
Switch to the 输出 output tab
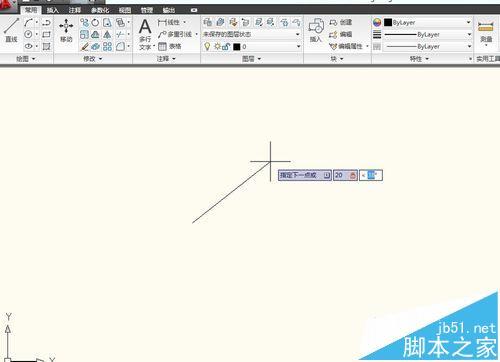(x=169, y=10)
